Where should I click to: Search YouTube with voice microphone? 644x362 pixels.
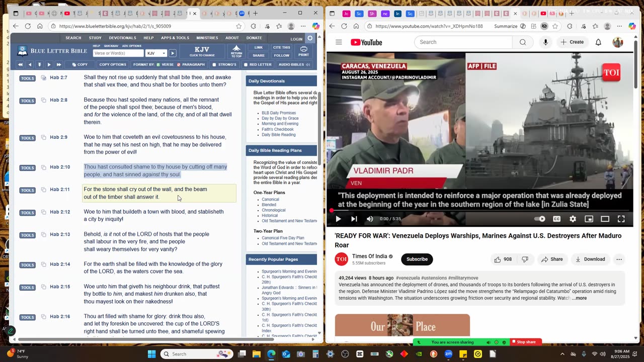[x=545, y=42]
